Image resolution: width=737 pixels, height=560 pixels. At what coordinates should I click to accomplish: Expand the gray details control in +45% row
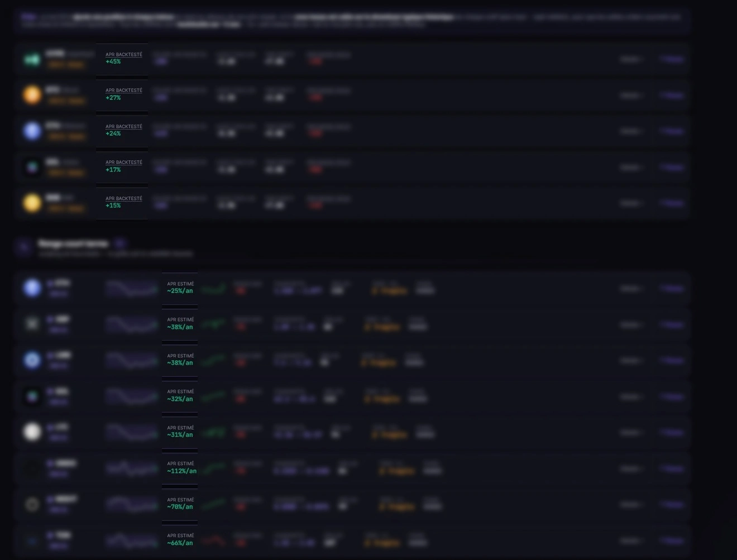point(631,59)
